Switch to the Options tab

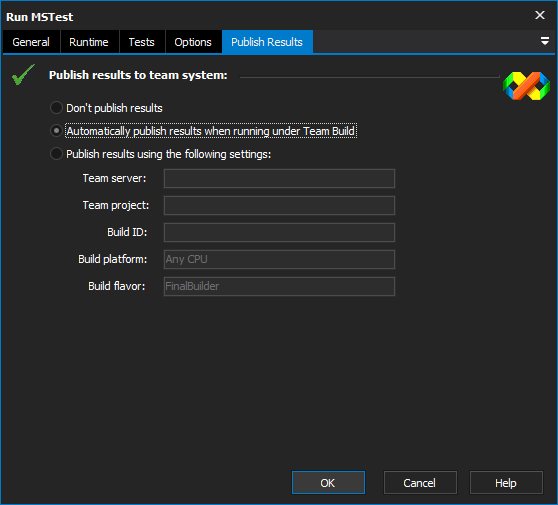pyautogui.click(x=193, y=42)
